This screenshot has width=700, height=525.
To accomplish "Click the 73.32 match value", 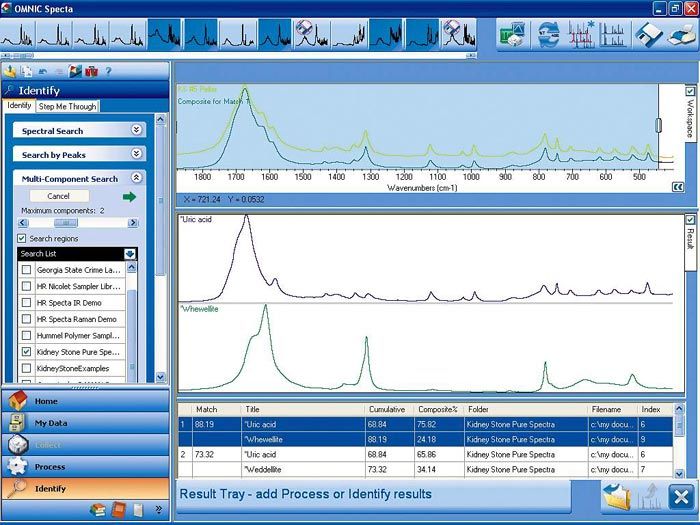I will tap(204, 454).
